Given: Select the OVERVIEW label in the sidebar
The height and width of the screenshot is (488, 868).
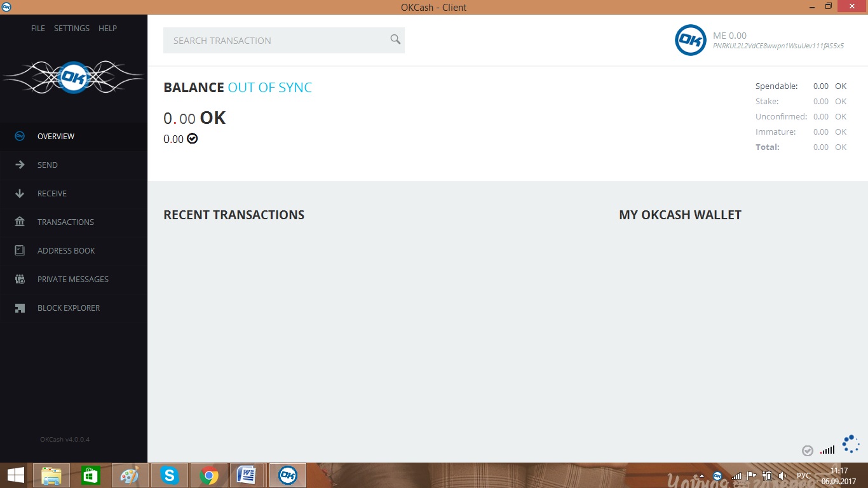Looking at the screenshot, I should [56, 137].
